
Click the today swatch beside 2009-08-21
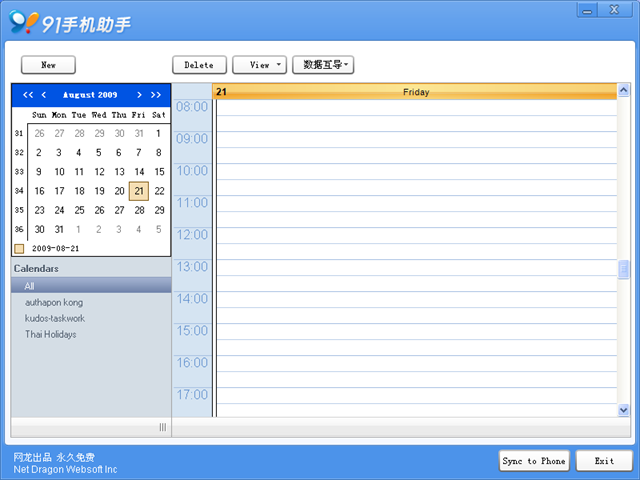[x=19, y=249]
